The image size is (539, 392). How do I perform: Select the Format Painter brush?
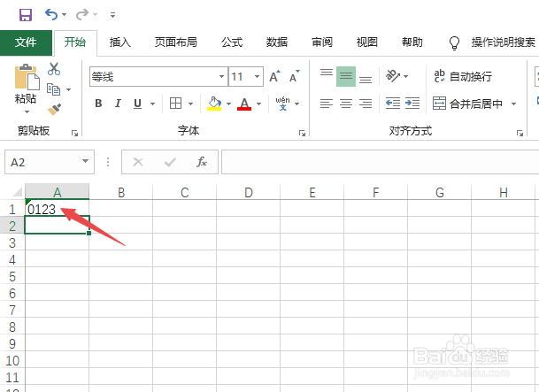(x=54, y=110)
